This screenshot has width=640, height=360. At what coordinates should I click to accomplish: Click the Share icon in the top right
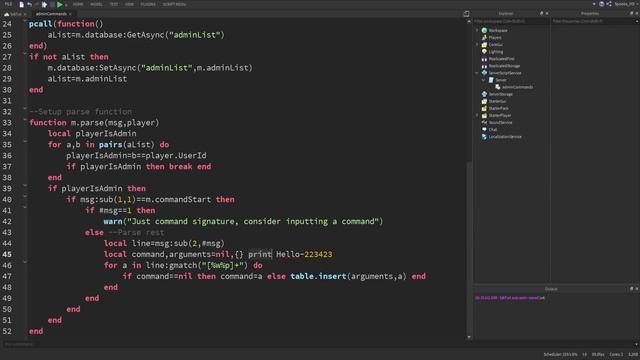pos(609,4)
